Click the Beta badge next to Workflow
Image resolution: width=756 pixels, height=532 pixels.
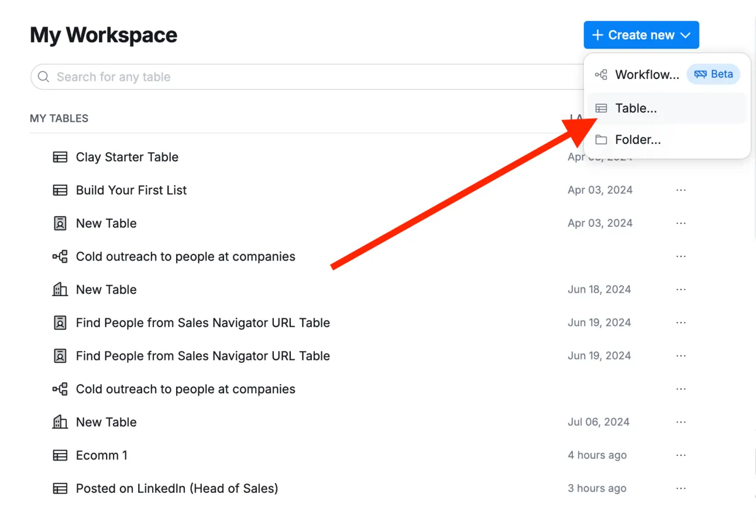713,74
